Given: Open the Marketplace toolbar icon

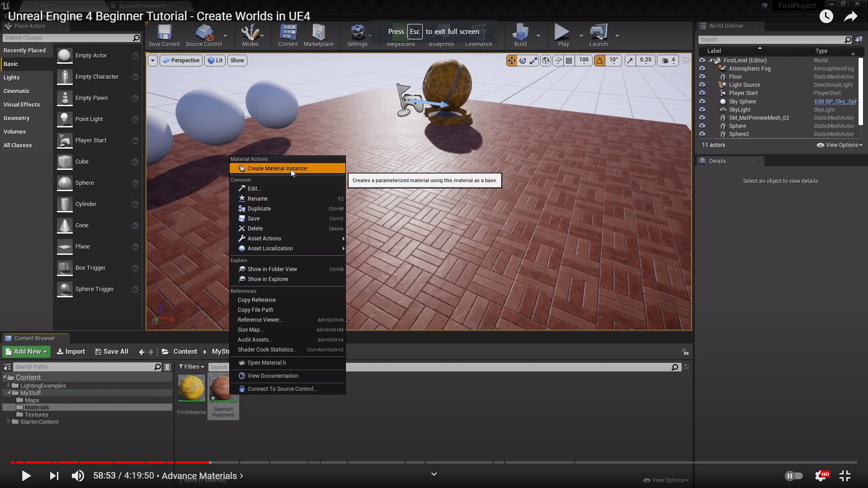Looking at the screenshot, I should click(318, 33).
